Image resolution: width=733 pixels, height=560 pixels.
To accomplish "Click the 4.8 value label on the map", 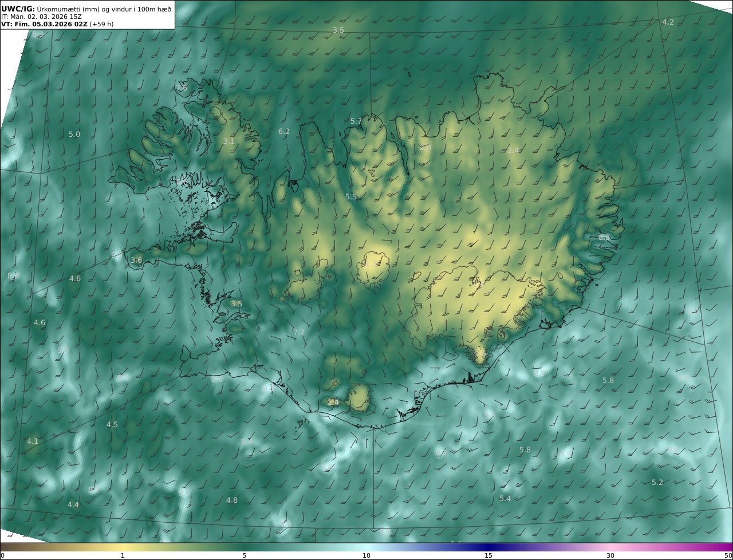I will pyautogui.click(x=232, y=500).
